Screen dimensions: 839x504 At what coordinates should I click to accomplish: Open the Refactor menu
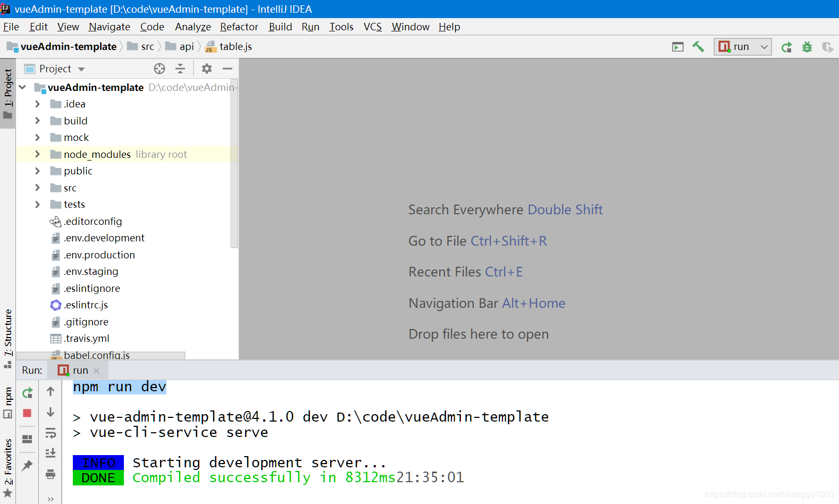(x=239, y=27)
